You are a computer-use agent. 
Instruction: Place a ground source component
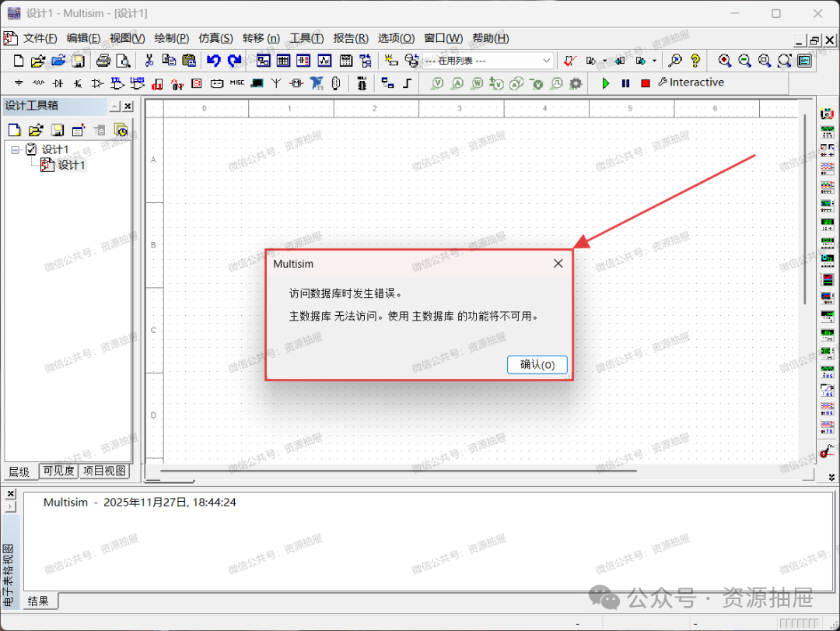click(19, 83)
